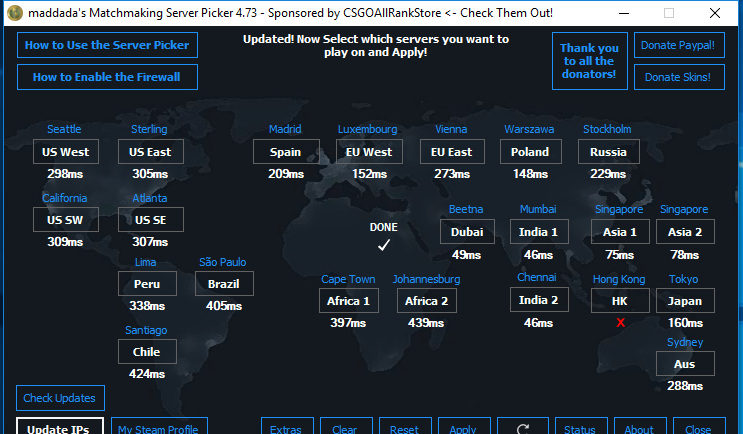
Task: Toggle the HK server with red X
Action: 620,301
